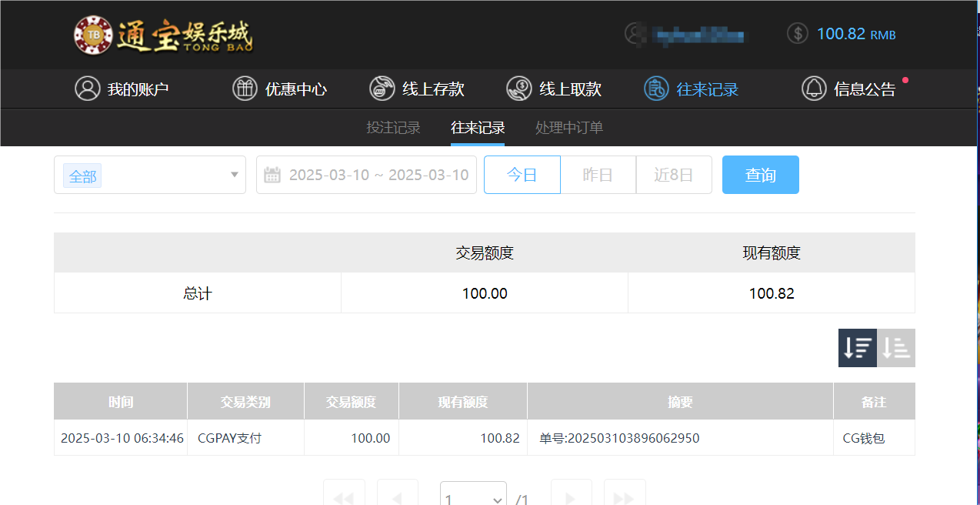Open 我的账户 via its account icon
Screen dimensions: 980x505
[87, 88]
